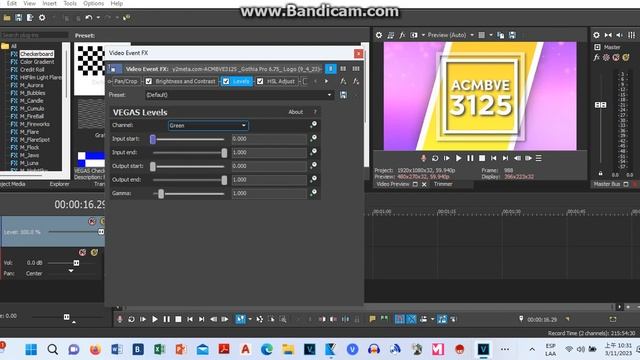Screen dimensions: 640x360
Task: Open the Help menu
Action: [x=117, y=3]
